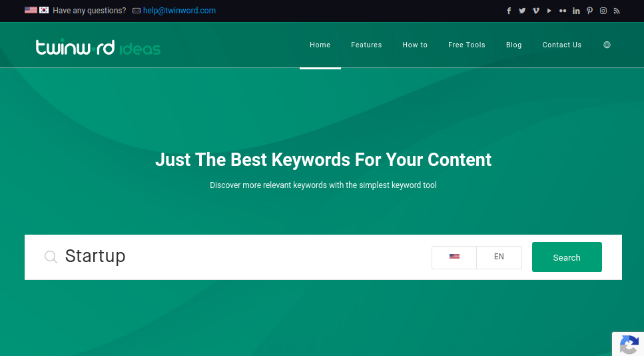The image size is (644, 356).
Task: Click the 'Have any questions?' text
Action: (89, 11)
